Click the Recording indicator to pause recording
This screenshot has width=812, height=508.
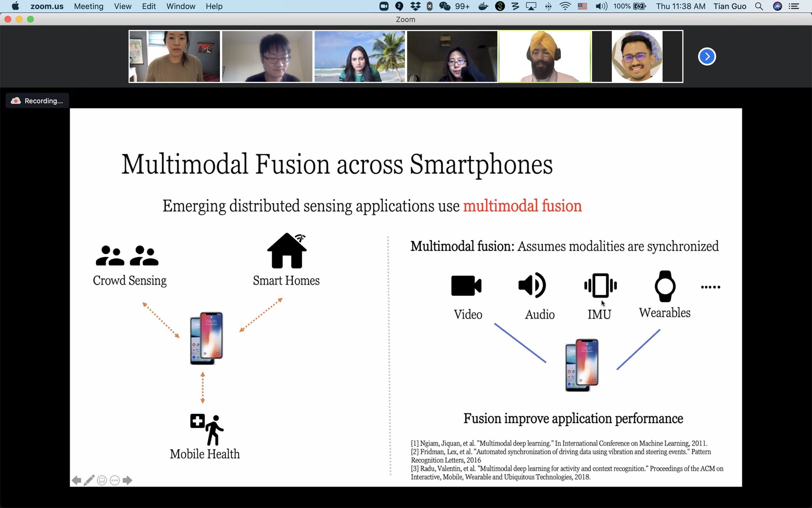click(x=37, y=100)
